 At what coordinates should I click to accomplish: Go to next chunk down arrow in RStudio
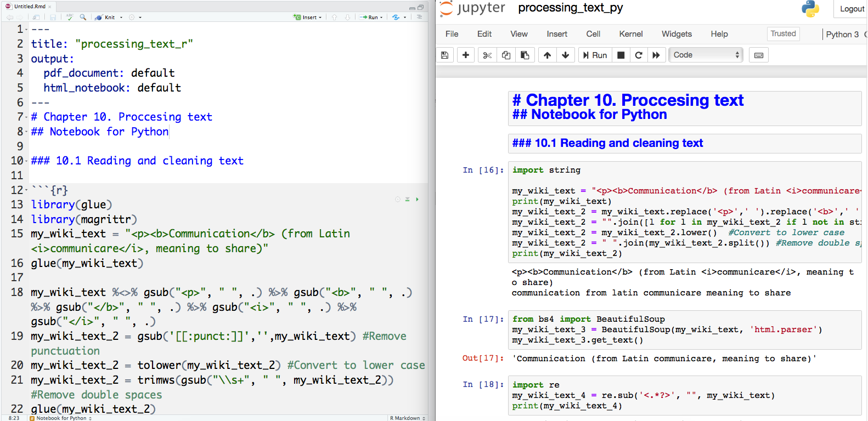click(347, 18)
